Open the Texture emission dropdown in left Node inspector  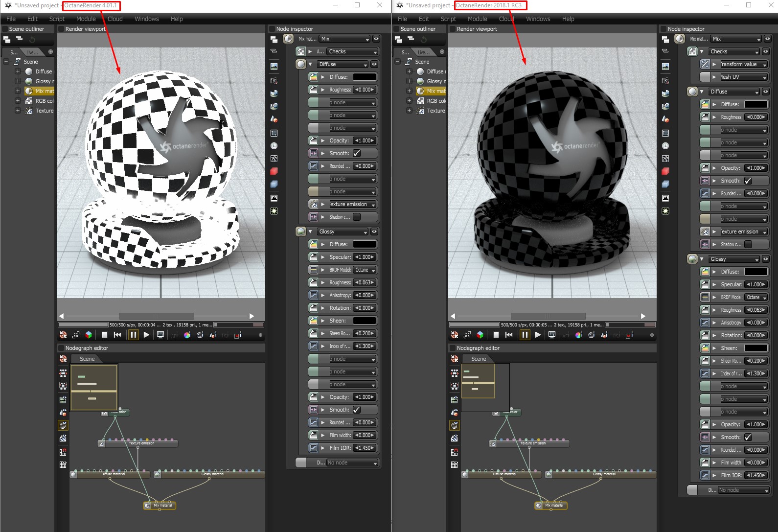coord(352,204)
